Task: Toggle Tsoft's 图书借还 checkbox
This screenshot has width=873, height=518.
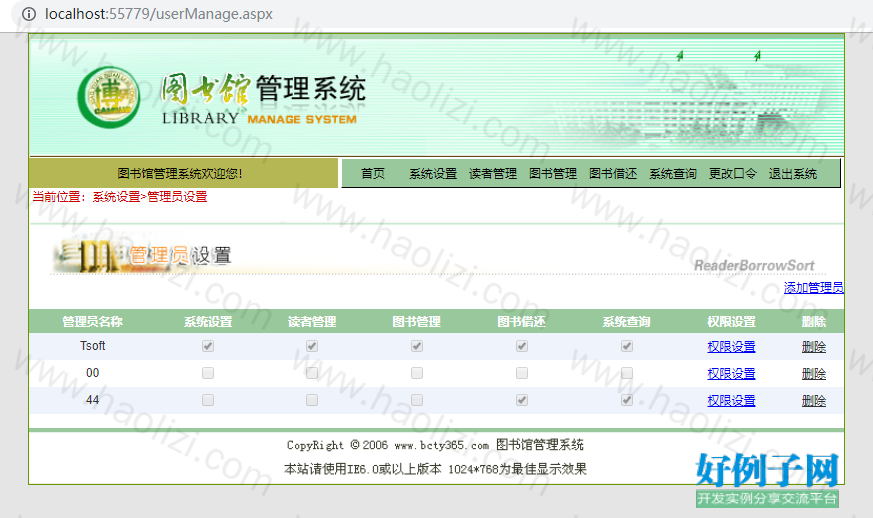Action: (x=522, y=346)
